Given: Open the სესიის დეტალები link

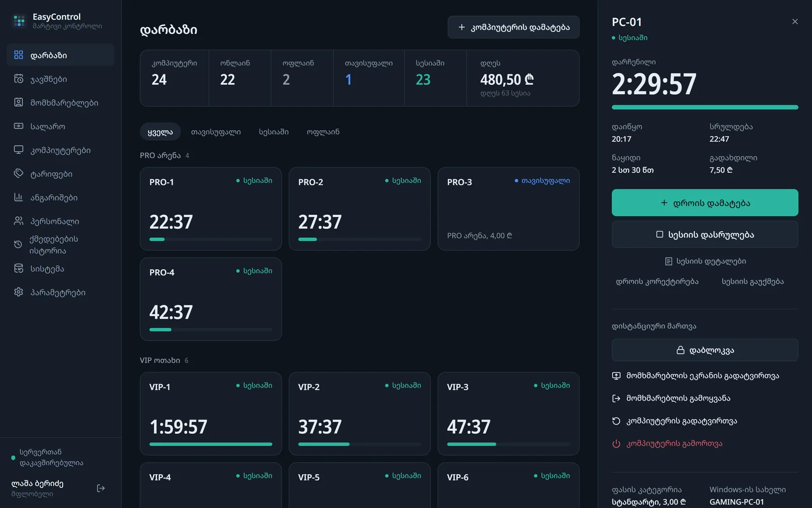Looking at the screenshot, I should coord(705,261).
